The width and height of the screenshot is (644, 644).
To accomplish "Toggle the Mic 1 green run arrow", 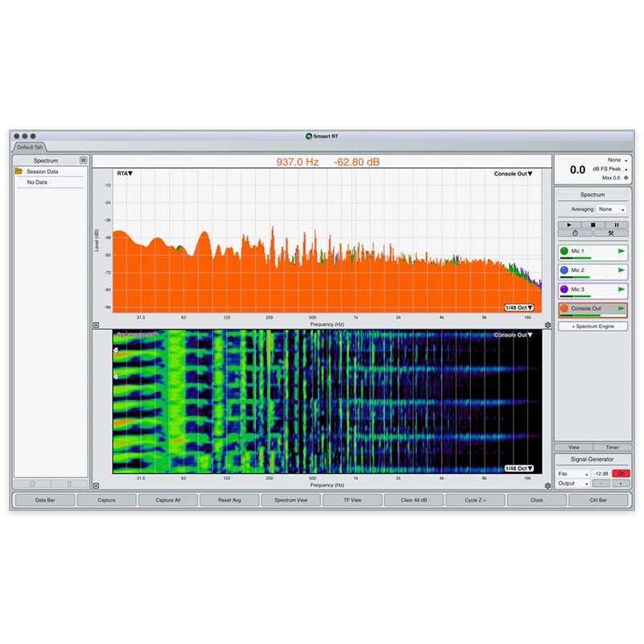I will tap(621, 252).
